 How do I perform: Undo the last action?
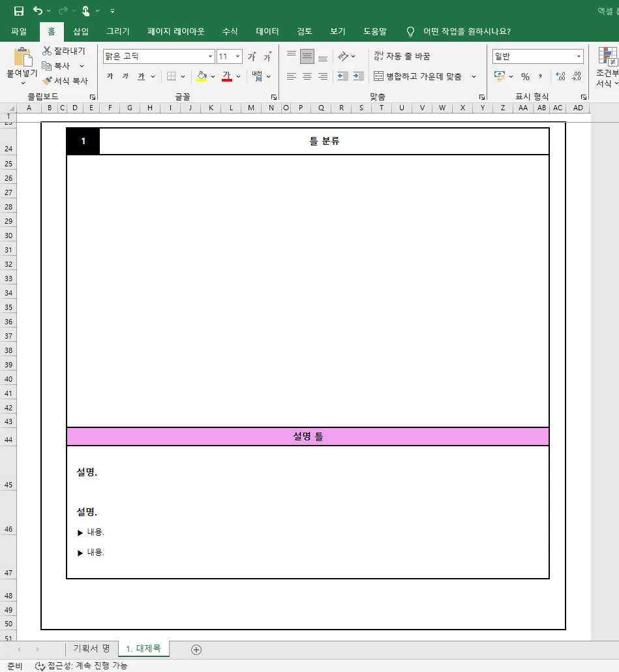pyautogui.click(x=38, y=10)
